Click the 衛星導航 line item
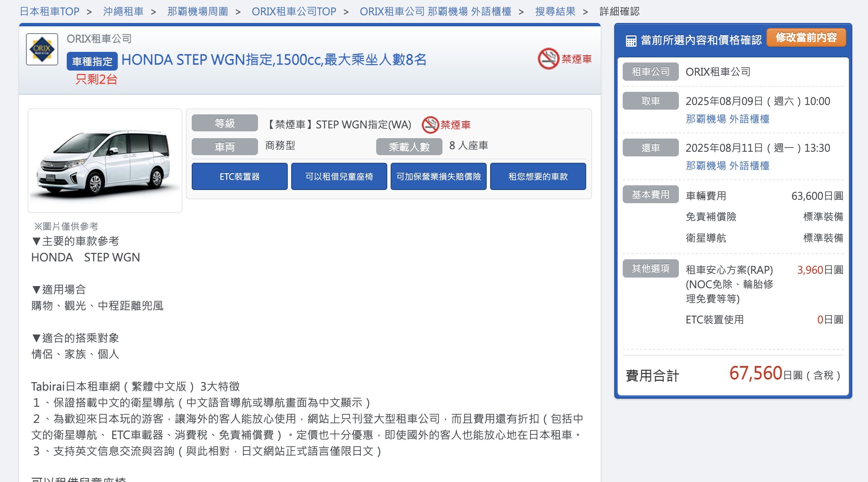868x482 pixels. [706, 238]
